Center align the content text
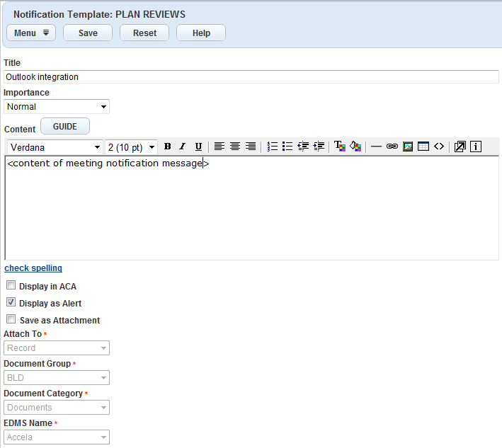The height and width of the screenshot is (448, 502). pos(235,147)
